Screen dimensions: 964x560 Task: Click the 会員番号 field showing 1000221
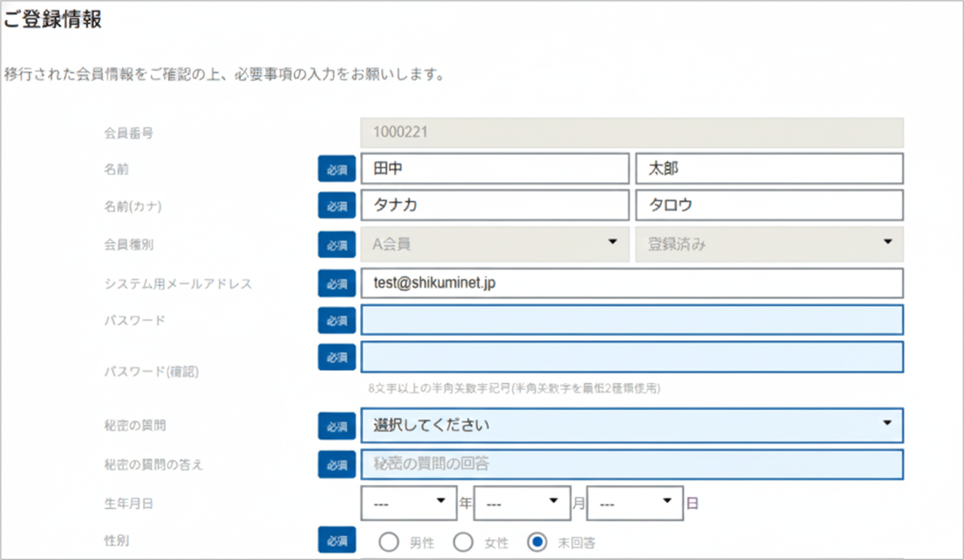point(631,132)
